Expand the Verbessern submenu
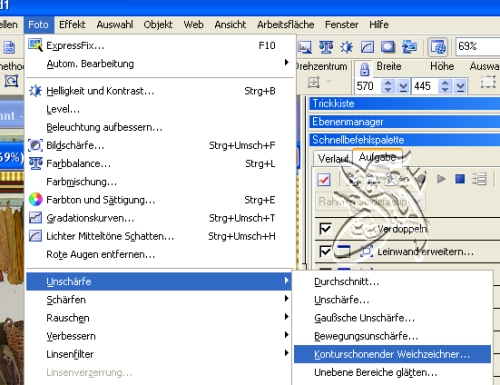 coord(159,336)
